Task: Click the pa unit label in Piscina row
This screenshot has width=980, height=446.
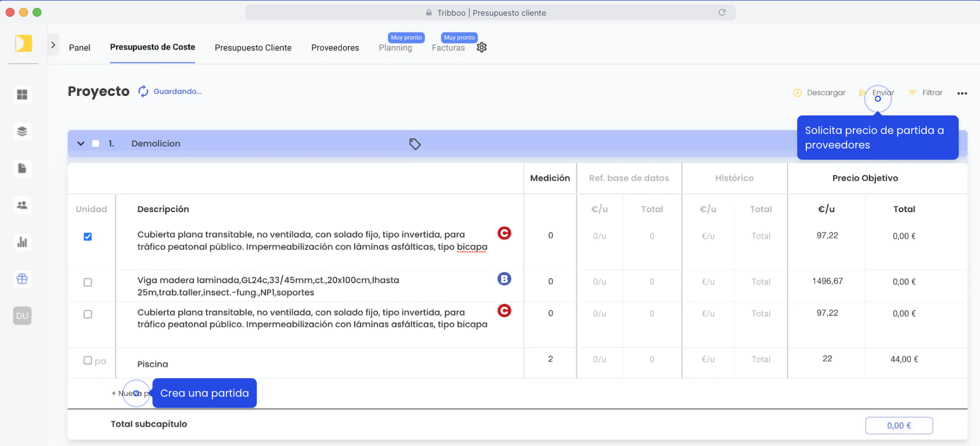Action: point(100,361)
